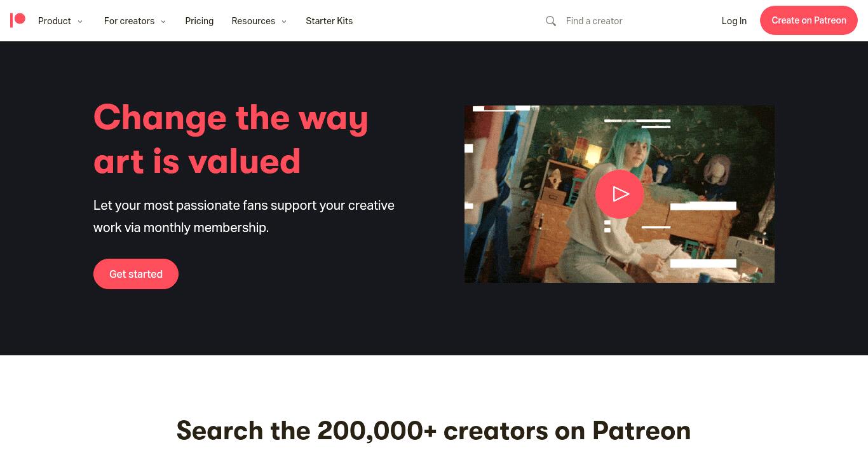The height and width of the screenshot is (471, 868).
Task: Play the hero video via red play button
Action: [x=620, y=194]
